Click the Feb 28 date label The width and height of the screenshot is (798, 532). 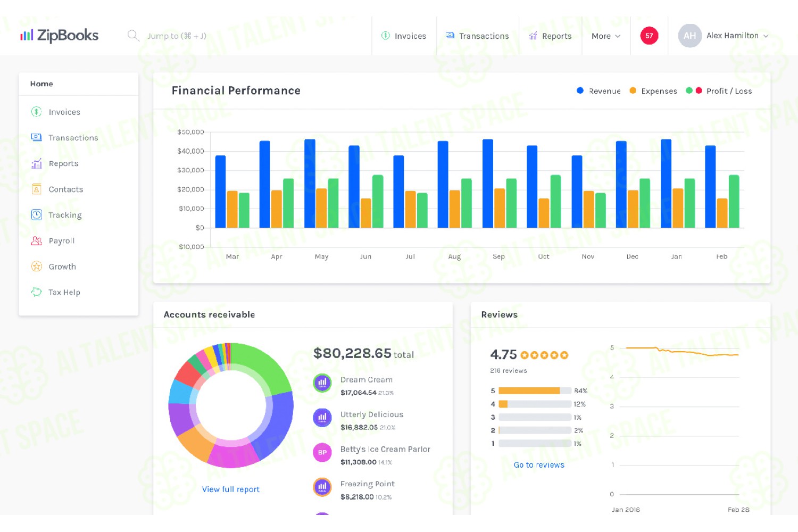point(738,510)
